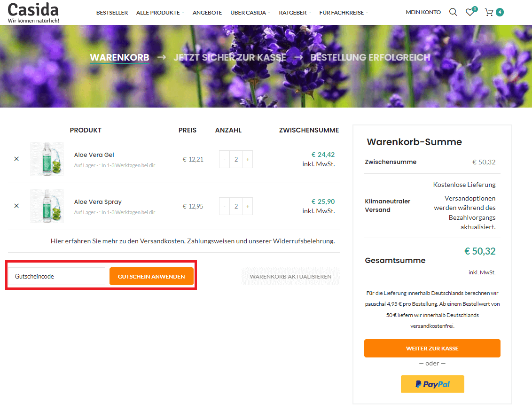Screen dimensions: 532x411
Task: Pay with the PayPal button
Action: point(432,384)
